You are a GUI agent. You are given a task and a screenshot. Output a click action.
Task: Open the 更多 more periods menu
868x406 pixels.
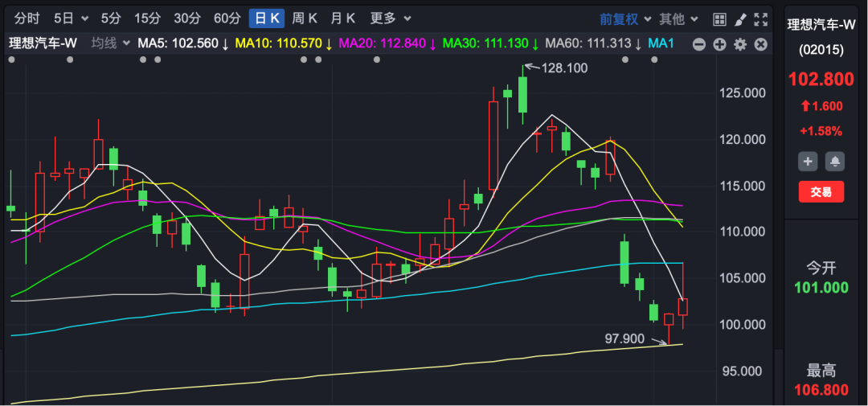tap(391, 18)
